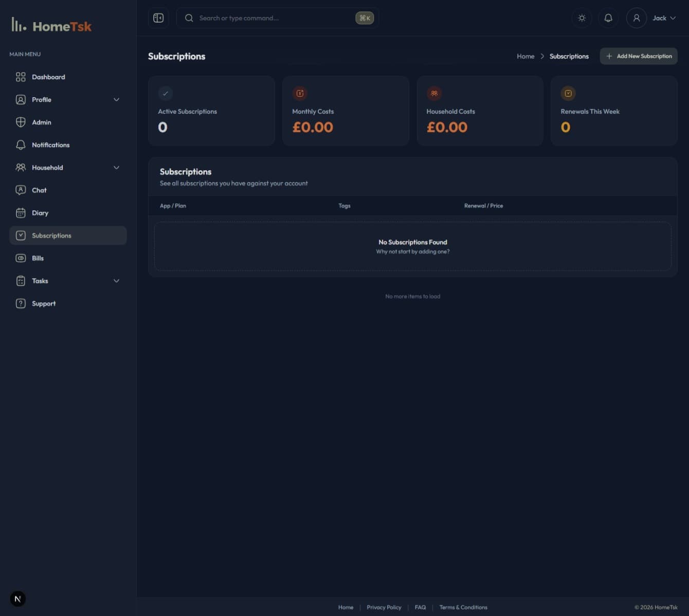Open the Next.js dev tools badge

(x=17, y=599)
